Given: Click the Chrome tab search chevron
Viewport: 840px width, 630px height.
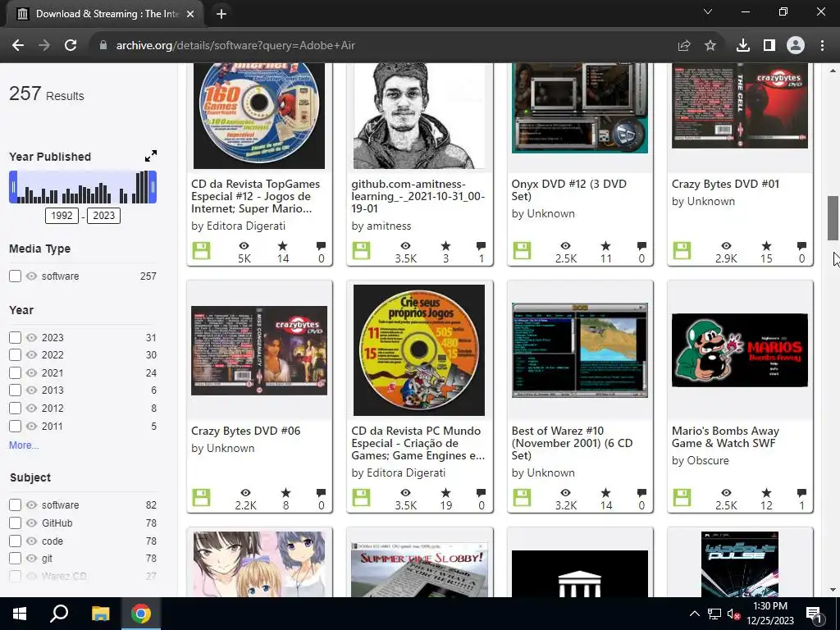Looking at the screenshot, I should [x=708, y=11].
